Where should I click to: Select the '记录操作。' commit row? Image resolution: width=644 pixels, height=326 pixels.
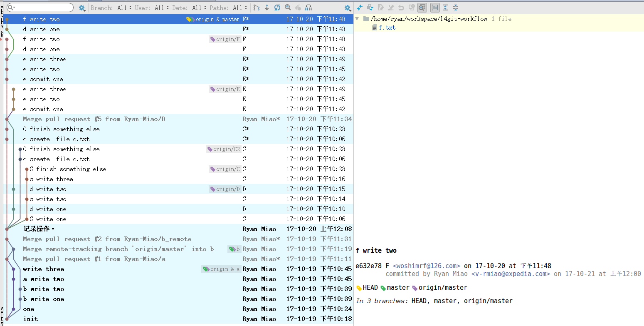click(178, 229)
